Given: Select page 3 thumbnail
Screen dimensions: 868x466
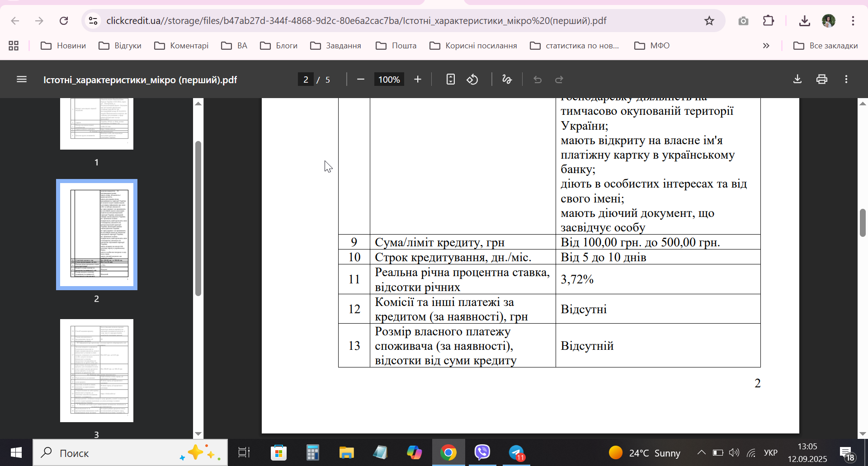Looking at the screenshot, I should tap(97, 371).
